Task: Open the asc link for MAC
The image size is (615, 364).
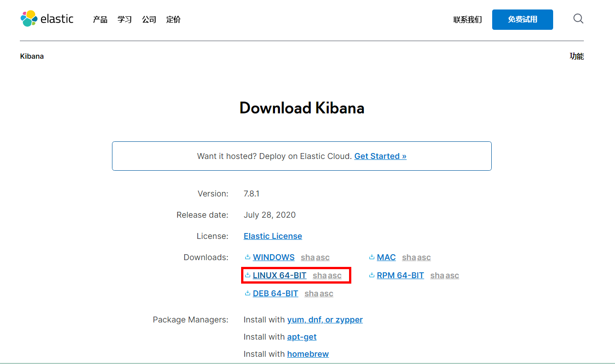Action: coord(424,257)
